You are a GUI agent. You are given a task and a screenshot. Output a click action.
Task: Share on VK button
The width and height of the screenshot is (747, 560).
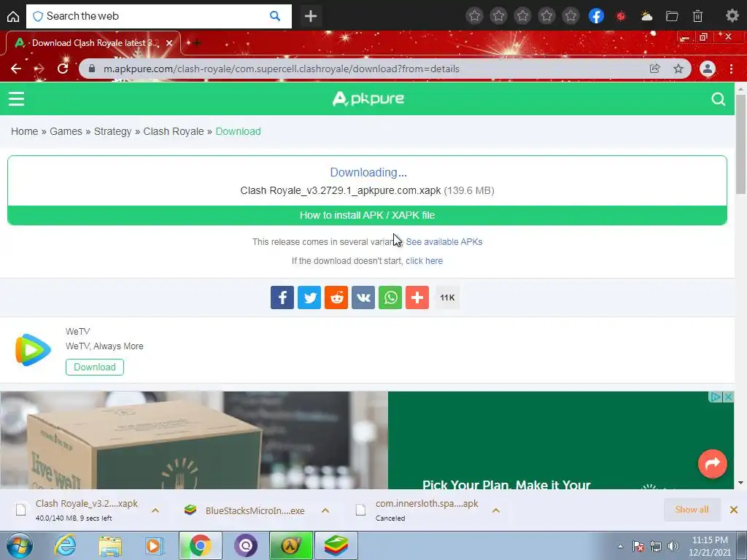pos(363,297)
